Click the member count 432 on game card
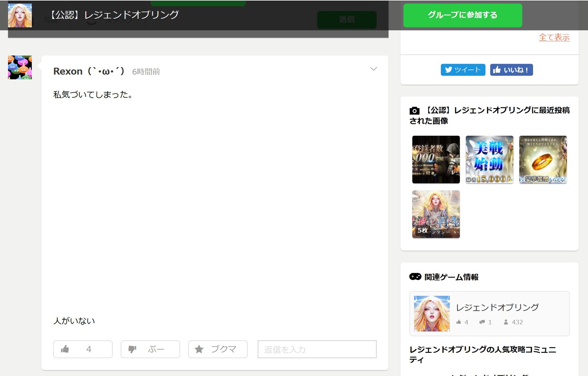Image resolution: width=588 pixels, height=376 pixels. [513, 322]
